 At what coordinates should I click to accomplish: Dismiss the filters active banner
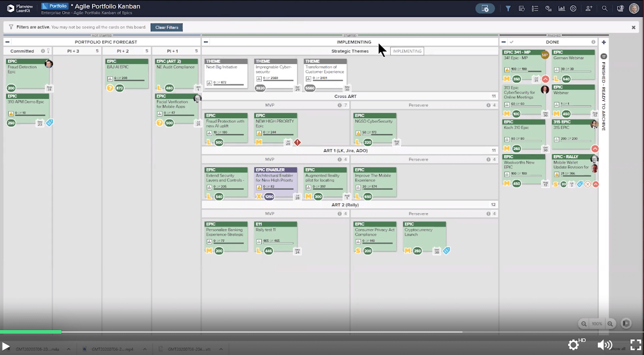tap(634, 28)
